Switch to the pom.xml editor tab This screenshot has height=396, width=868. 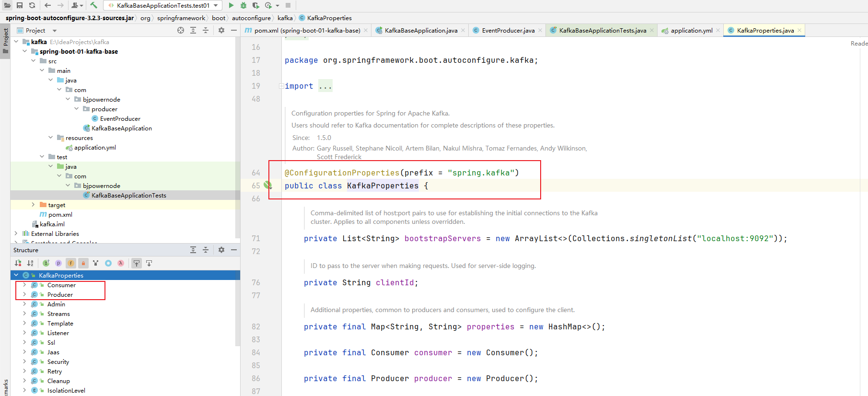(x=307, y=30)
